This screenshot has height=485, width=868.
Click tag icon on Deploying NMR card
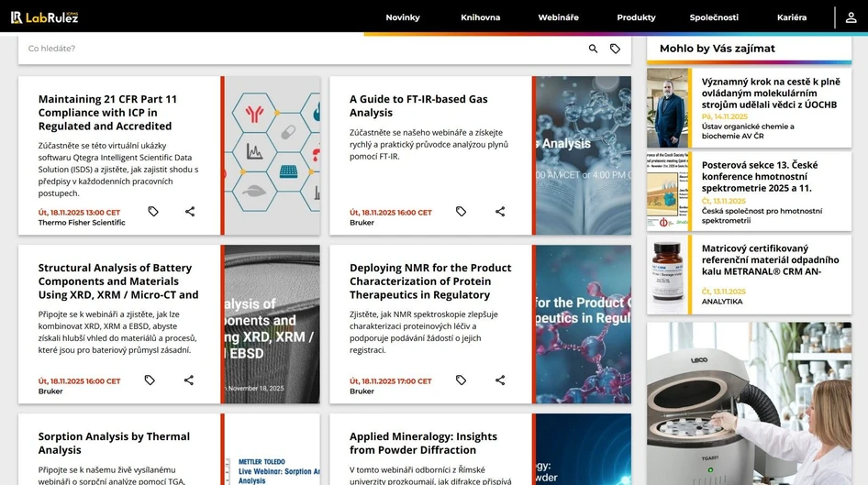[462, 380]
